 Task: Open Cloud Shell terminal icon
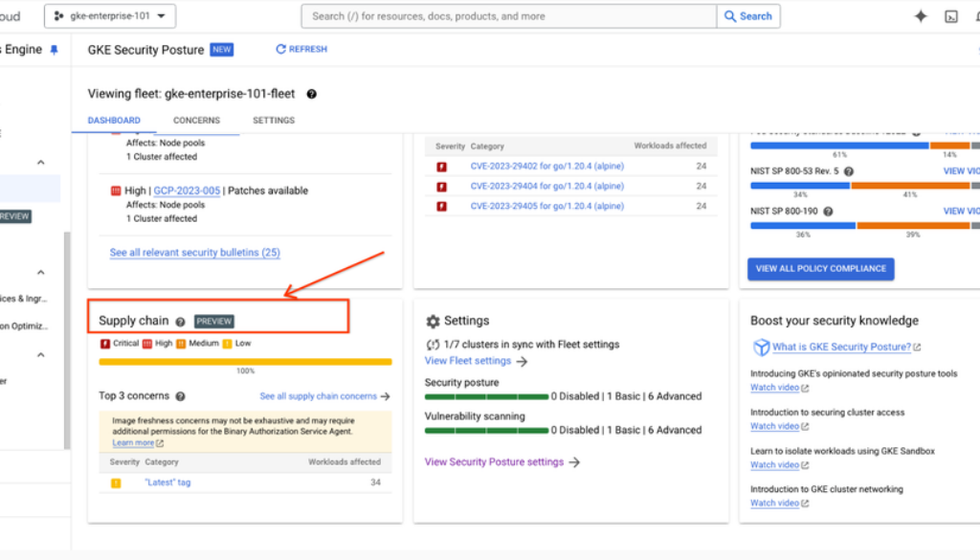pyautogui.click(x=951, y=16)
